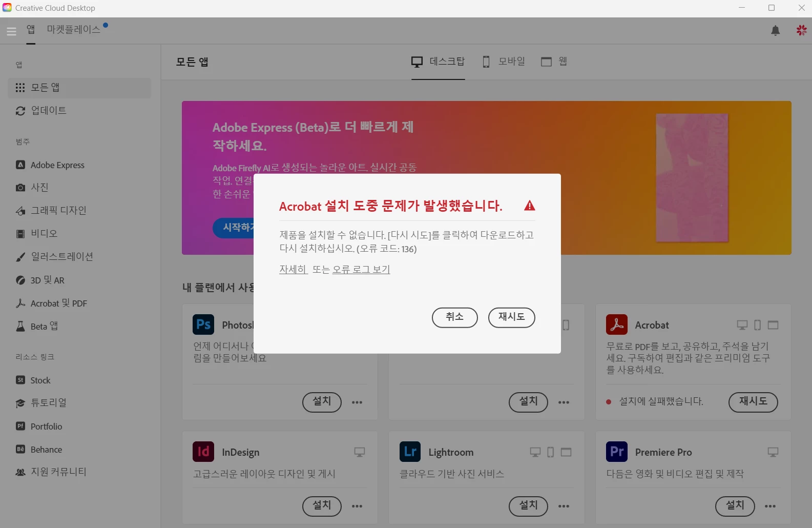Image resolution: width=812 pixels, height=528 pixels.
Task: Click the warning triangle in error dialog
Action: coord(530,206)
